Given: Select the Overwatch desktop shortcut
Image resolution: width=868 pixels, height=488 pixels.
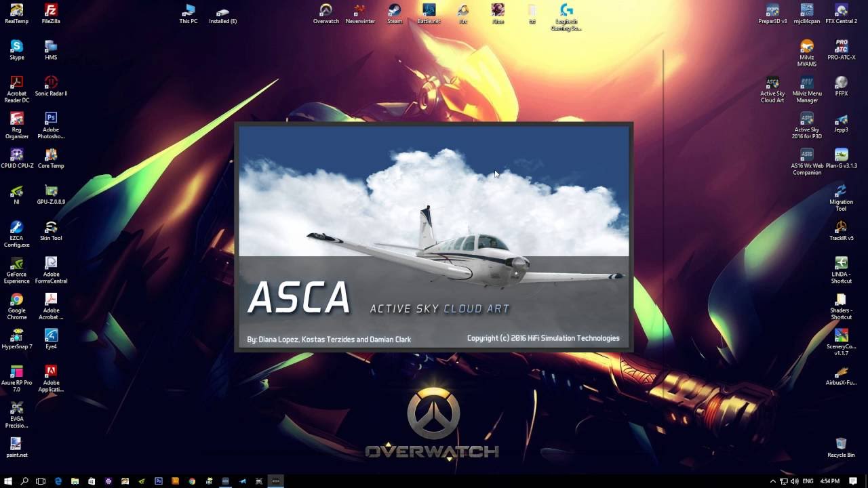Looking at the screenshot, I should coord(325,14).
